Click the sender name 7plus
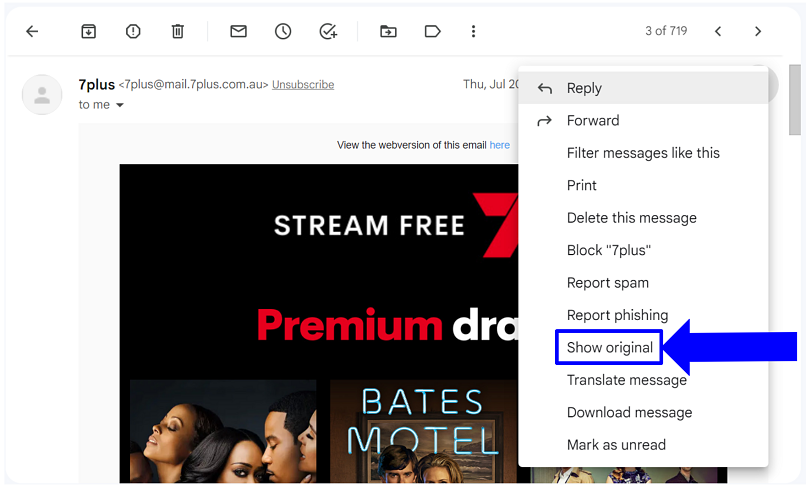 point(97,84)
